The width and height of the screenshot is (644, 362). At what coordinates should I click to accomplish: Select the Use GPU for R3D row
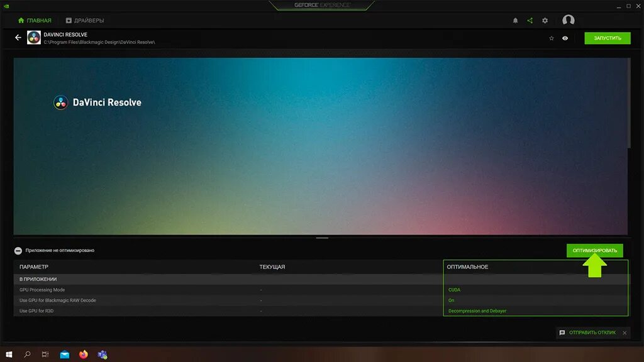pyautogui.click(x=321, y=310)
